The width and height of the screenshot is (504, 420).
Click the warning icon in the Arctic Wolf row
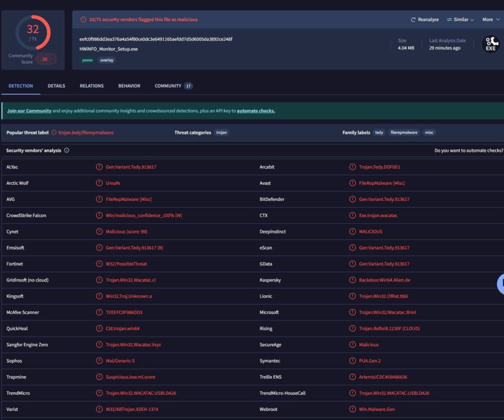pos(100,183)
